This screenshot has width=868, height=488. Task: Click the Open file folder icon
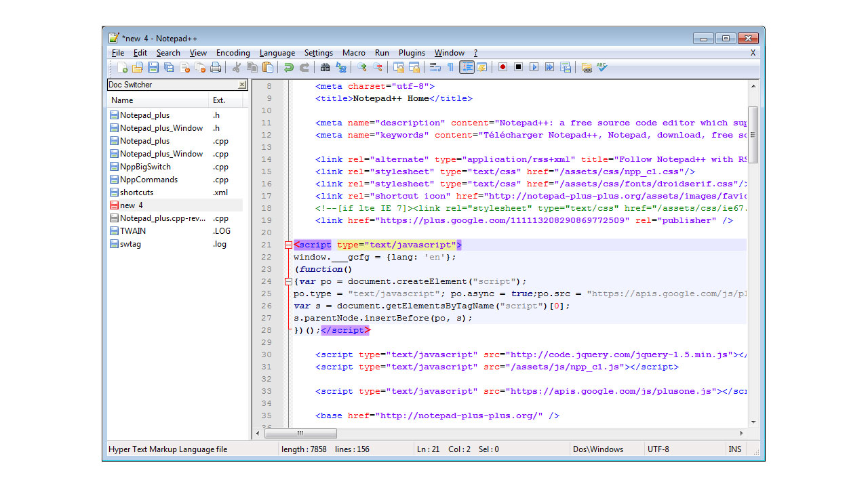[138, 67]
